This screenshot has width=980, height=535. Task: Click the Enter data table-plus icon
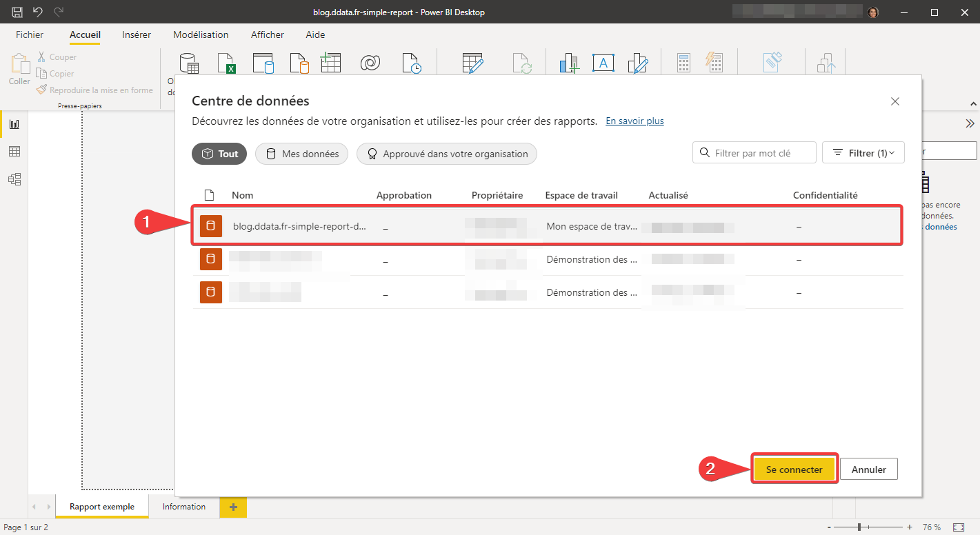331,61
